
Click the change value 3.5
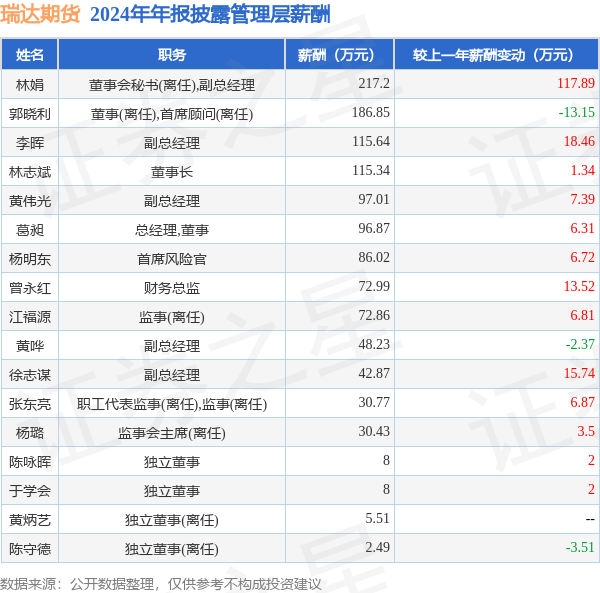tap(586, 432)
